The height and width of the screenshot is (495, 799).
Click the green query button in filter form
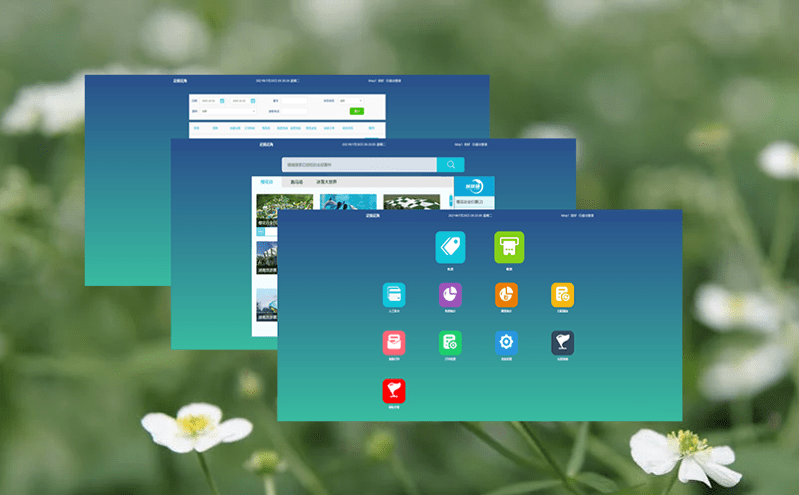pyautogui.click(x=357, y=111)
